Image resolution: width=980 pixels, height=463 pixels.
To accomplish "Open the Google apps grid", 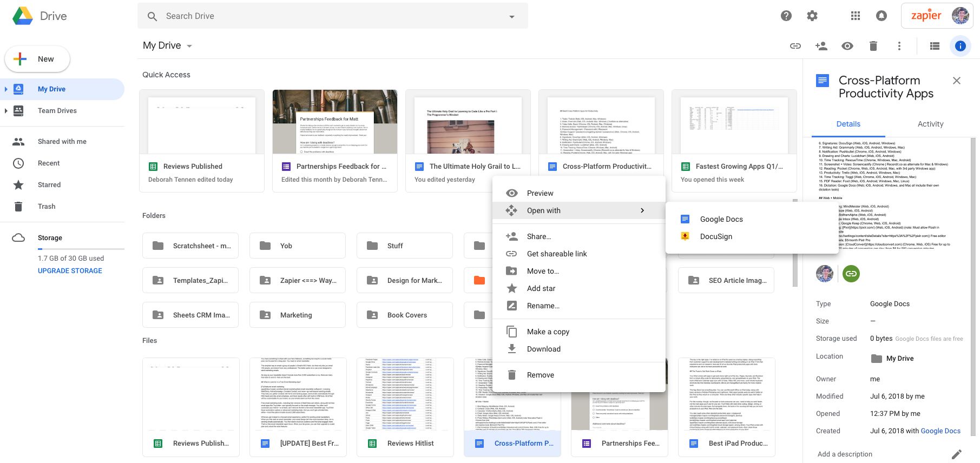I will [855, 16].
